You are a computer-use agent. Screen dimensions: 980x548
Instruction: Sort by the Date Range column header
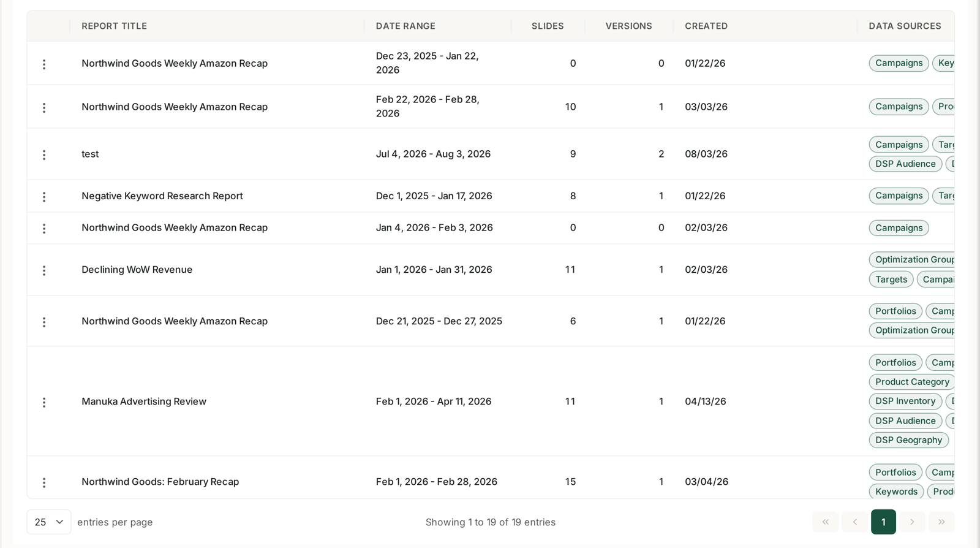point(405,26)
